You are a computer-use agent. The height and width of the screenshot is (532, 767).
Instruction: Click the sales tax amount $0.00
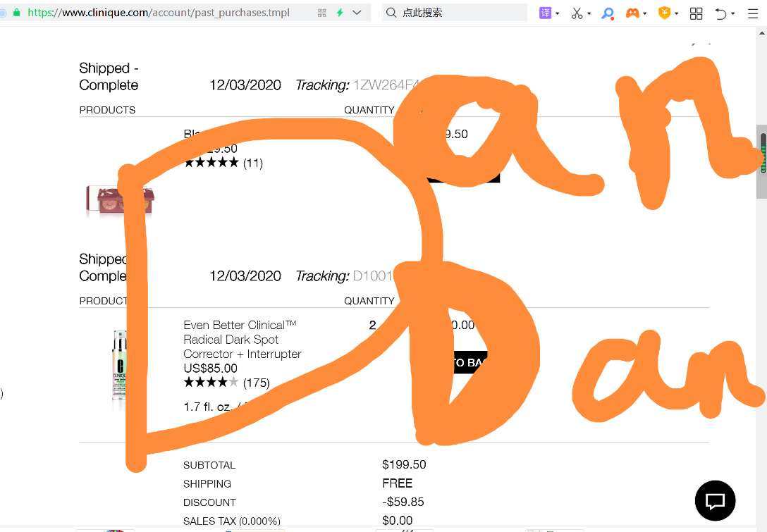(x=397, y=521)
